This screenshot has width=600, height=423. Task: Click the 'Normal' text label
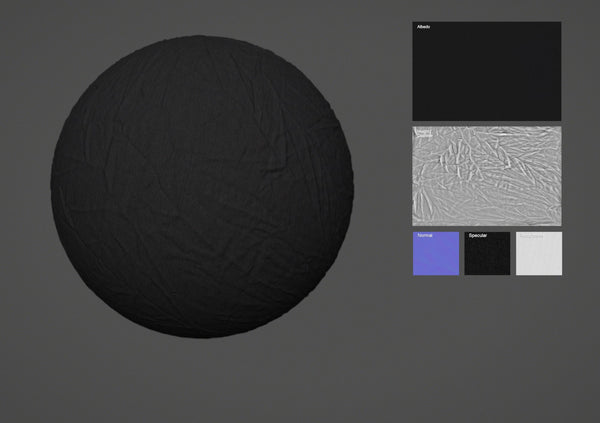click(425, 236)
